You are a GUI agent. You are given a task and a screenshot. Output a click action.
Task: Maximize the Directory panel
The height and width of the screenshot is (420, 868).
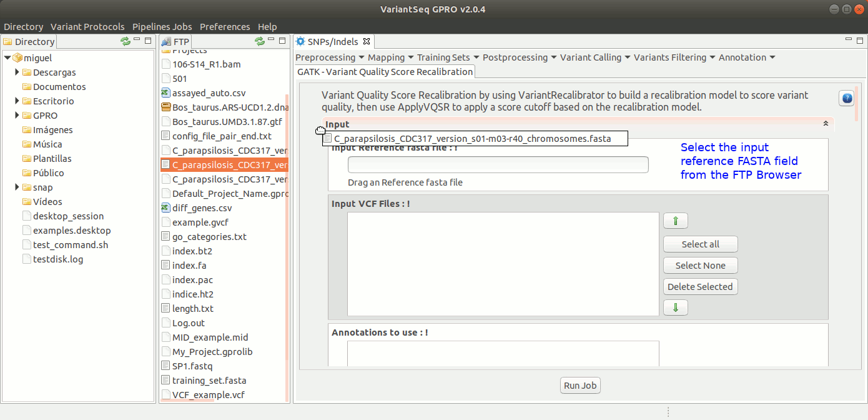(148, 41)
